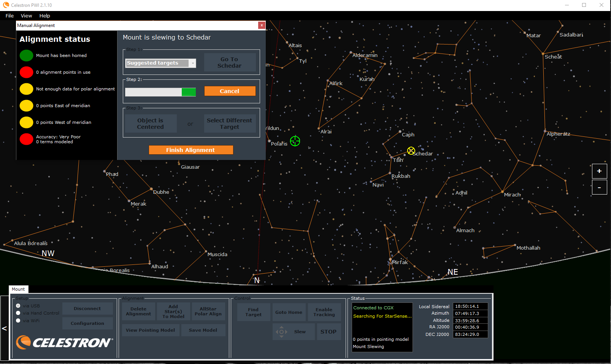Collapse the bottom panel with left chevron

coord(4,328)
